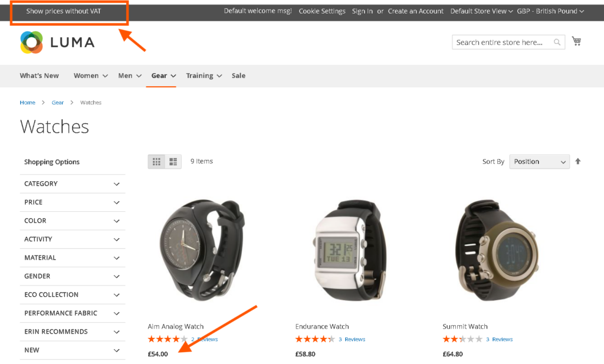Switch to grid view mode

pos(156,162)
